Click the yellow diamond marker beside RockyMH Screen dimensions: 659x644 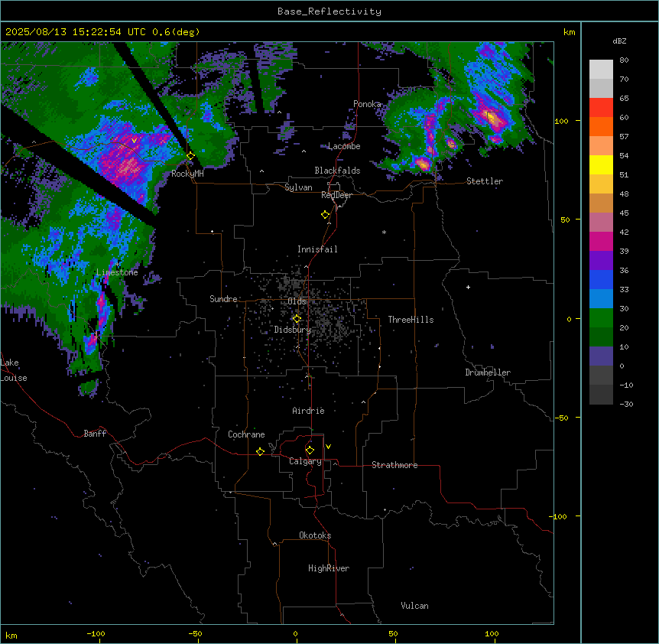pos(190,156)
